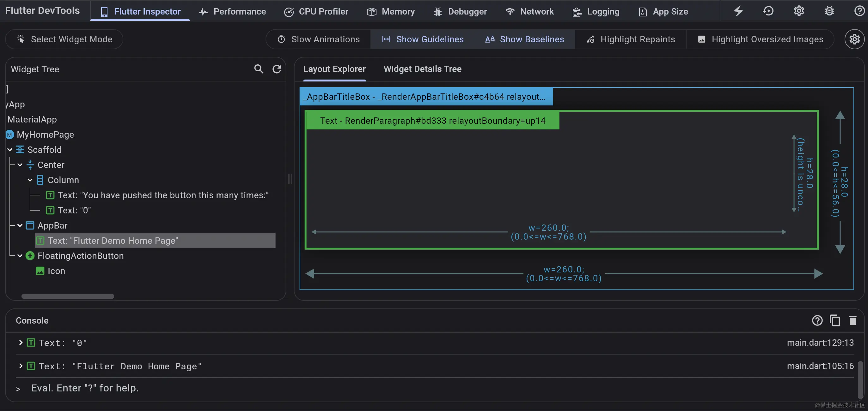Viewport: 868px width, 411px height.
Task: Collapse the Scaffold tree node
Action: point(10,150)
